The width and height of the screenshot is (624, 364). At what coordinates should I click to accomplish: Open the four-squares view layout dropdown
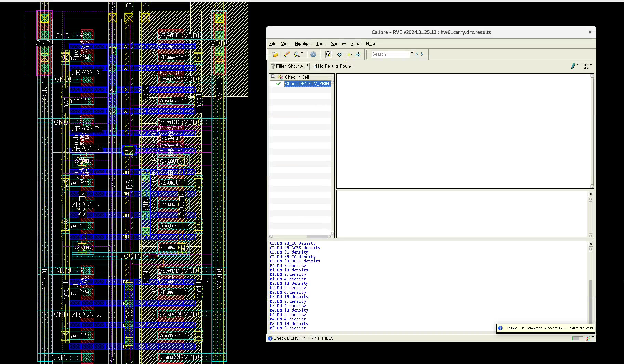pyautogui.click(x=588, y=66)
